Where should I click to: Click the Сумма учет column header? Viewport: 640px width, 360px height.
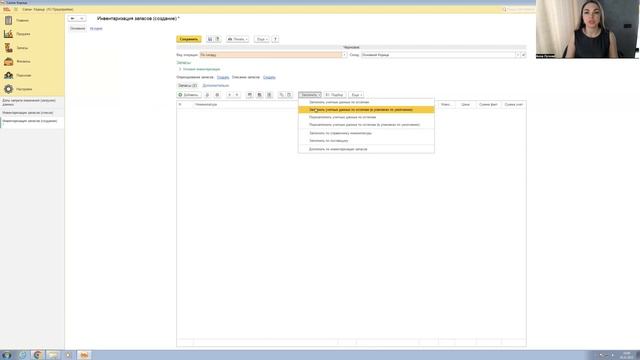(513, 105)
